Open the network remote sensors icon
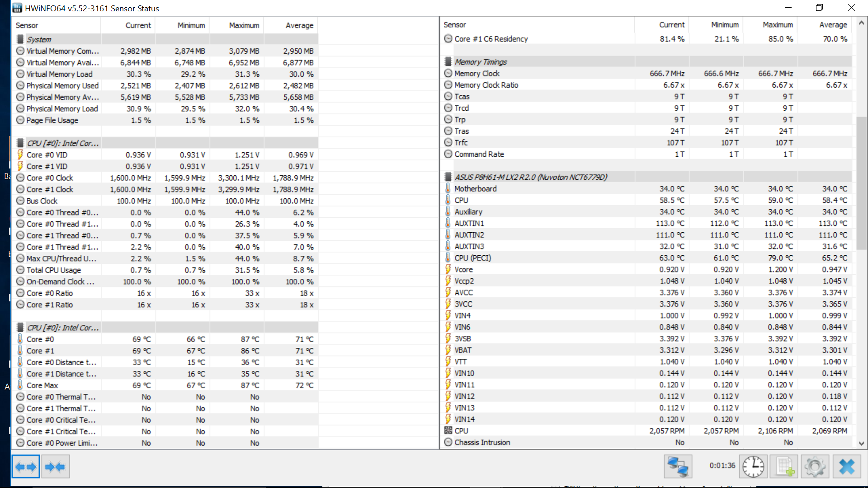The height and width of the screenshot is (488, 868). pos(678,467)
